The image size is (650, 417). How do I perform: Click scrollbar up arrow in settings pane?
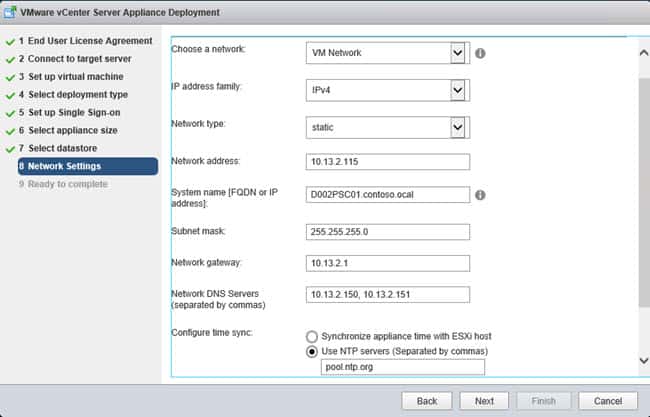coord(644,53)
